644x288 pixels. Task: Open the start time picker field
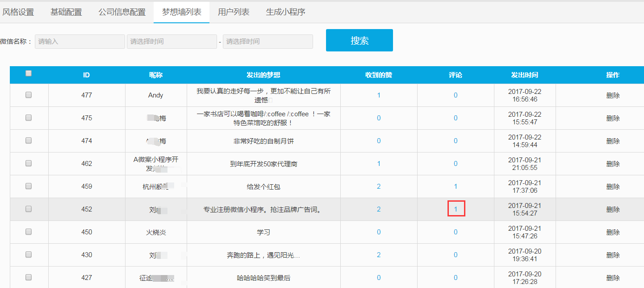(x=171, y=42)
